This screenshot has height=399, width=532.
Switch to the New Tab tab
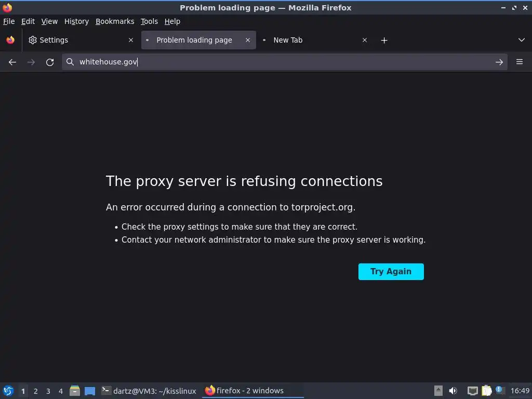[x=315, y=40]
